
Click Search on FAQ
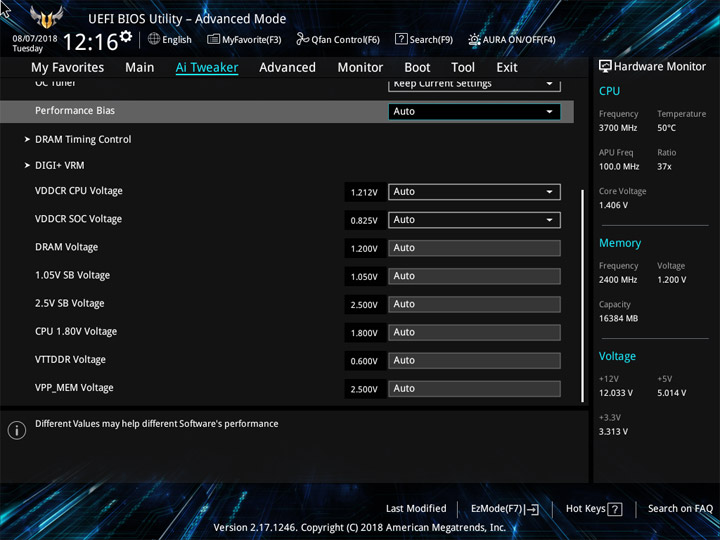[680, 508]
